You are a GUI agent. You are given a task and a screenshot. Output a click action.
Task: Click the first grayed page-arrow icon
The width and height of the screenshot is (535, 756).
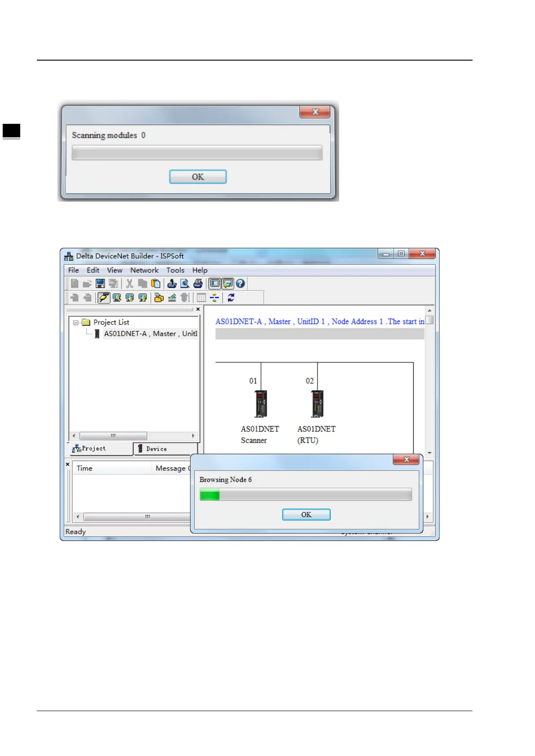75,297
